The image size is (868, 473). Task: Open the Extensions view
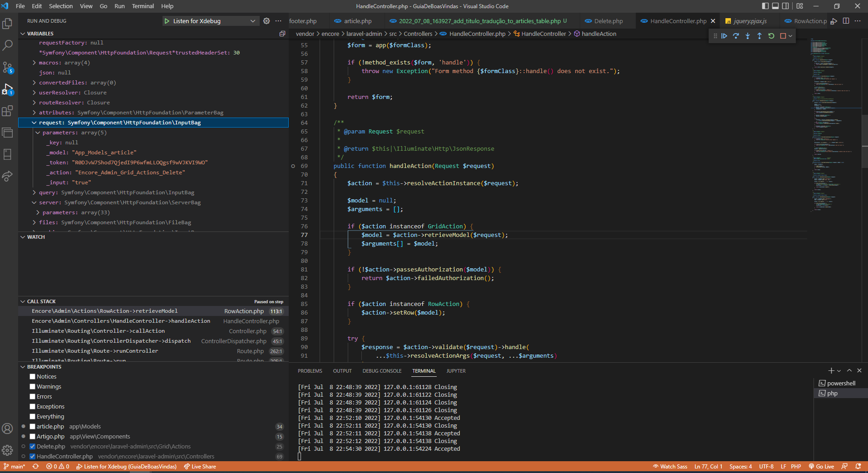pyautogui.click(x=8, y=111)
